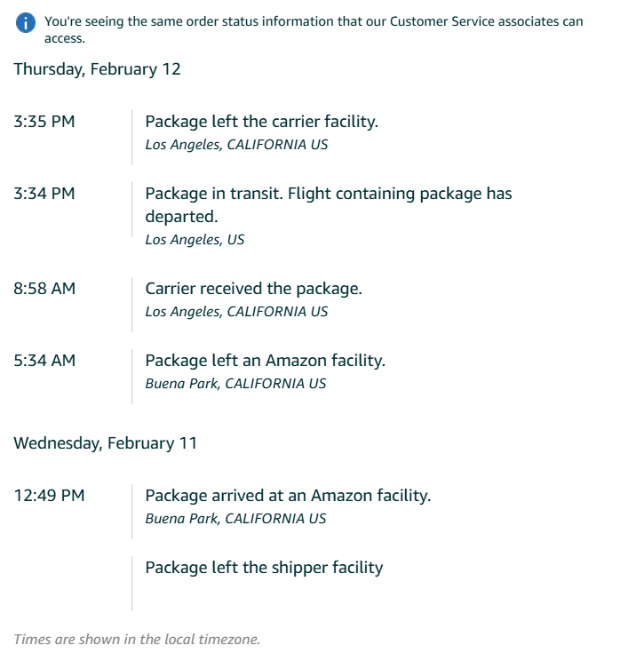
Task: Select the 'Flight containing package has departed' event
Action: (328, 204)
